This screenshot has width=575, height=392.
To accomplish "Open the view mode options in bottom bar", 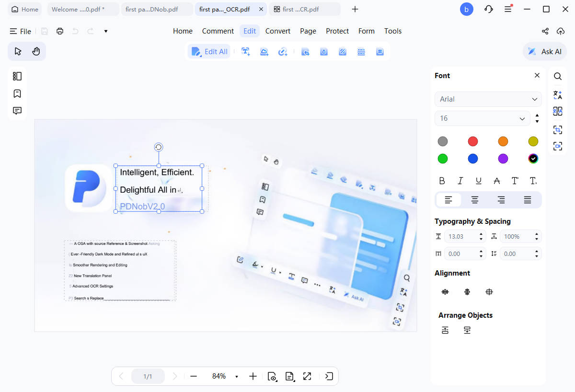I will (x=272, y=376).
